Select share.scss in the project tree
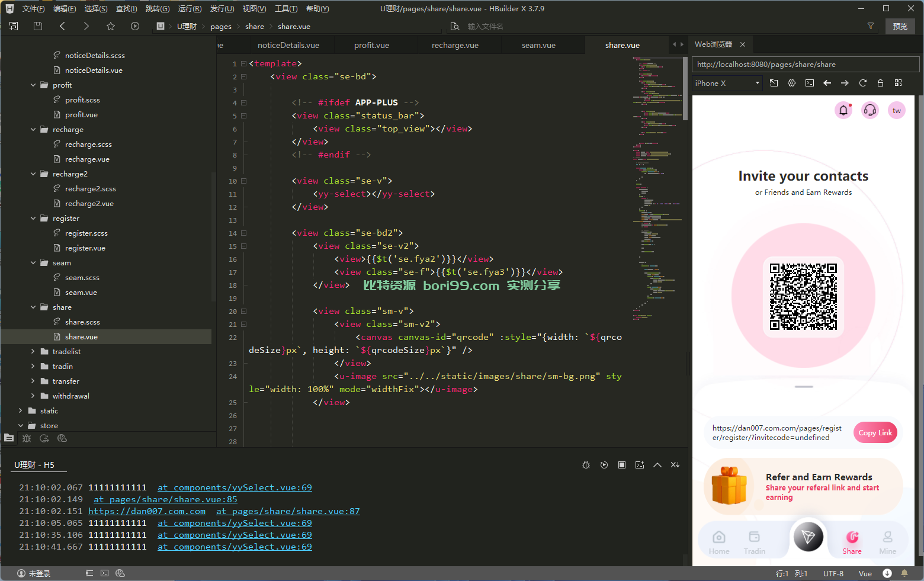 [82, 322]
